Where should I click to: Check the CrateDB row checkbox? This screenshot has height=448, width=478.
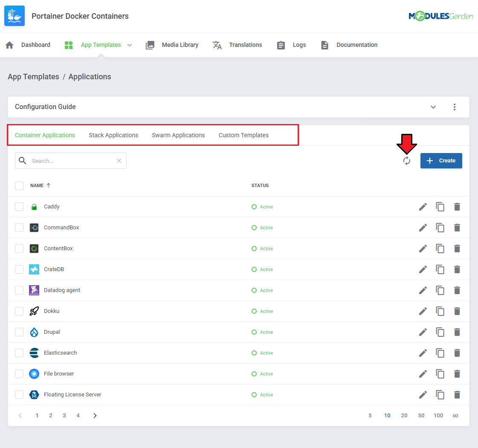pos(19,269)
